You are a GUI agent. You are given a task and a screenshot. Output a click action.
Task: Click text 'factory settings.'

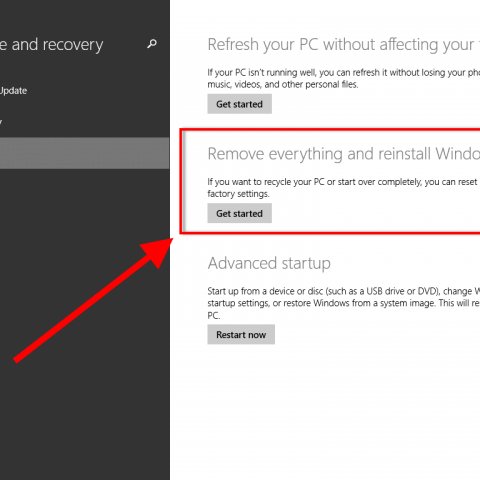238,194
